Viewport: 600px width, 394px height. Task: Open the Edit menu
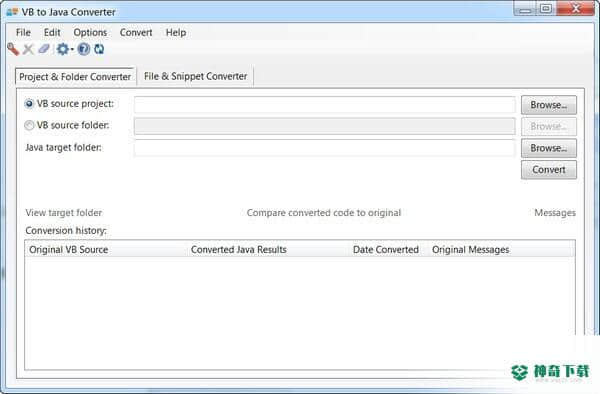(52, 33)
